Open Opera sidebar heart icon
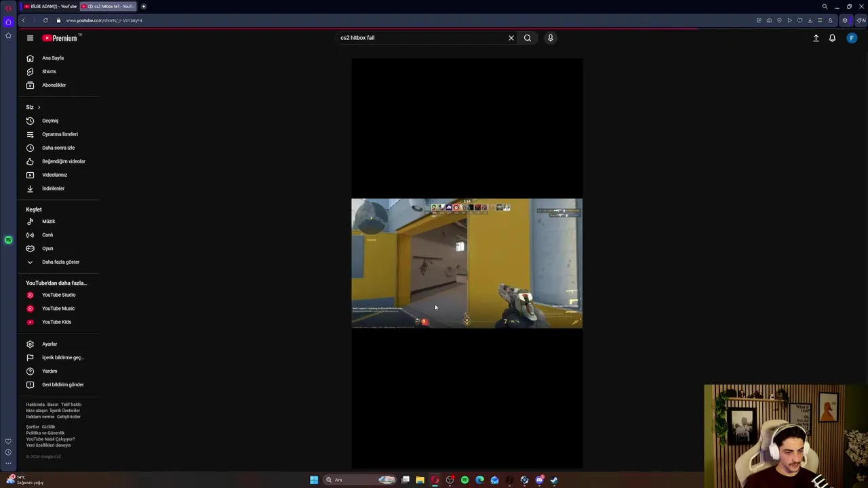This screenshot has height=488, width=868. 8,441
